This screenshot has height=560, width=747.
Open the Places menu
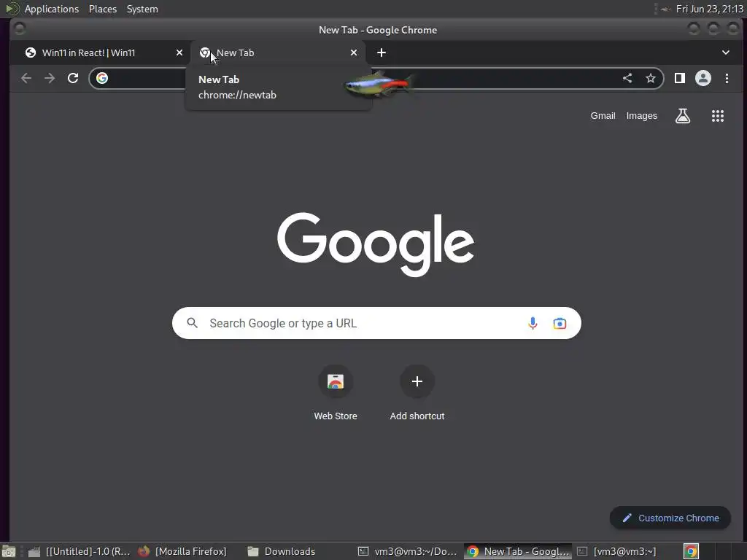click(x=102, y=9)
